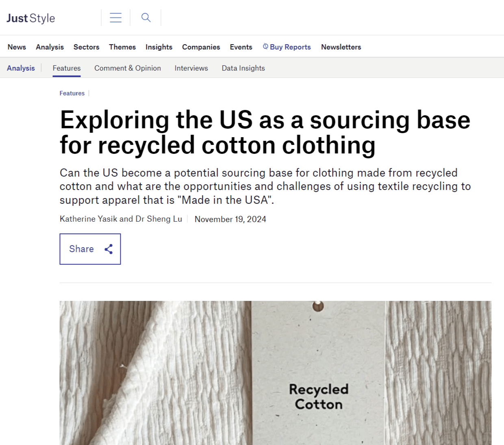This screenshot has height=445, width=504.
Task: Open the Analysis navigation item
Action: pos(50,47)
